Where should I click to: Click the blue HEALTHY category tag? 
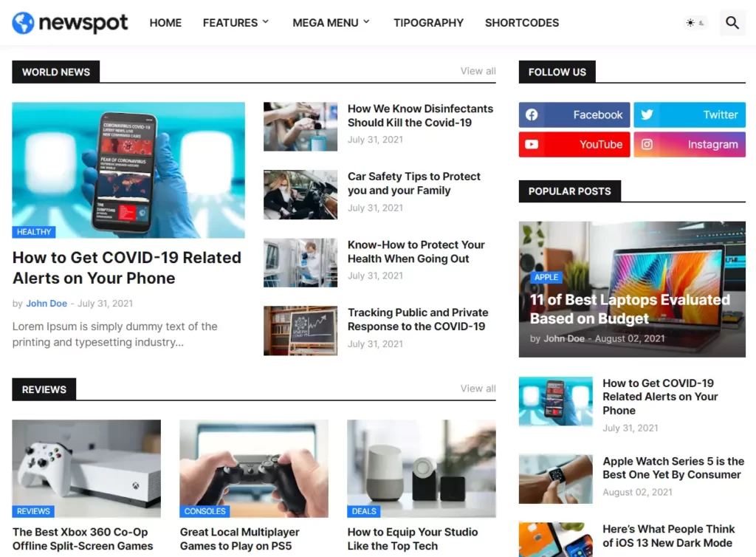pos(34,232)
